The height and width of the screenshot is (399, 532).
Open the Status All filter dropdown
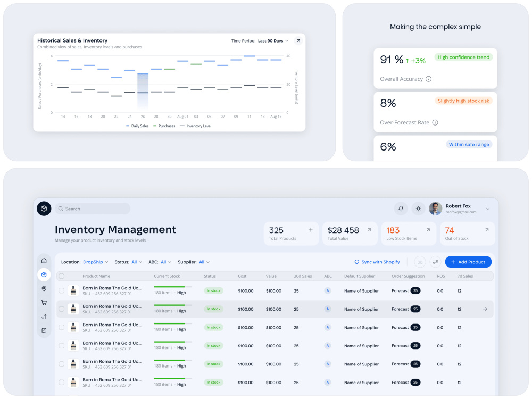[x=137, y=262]
